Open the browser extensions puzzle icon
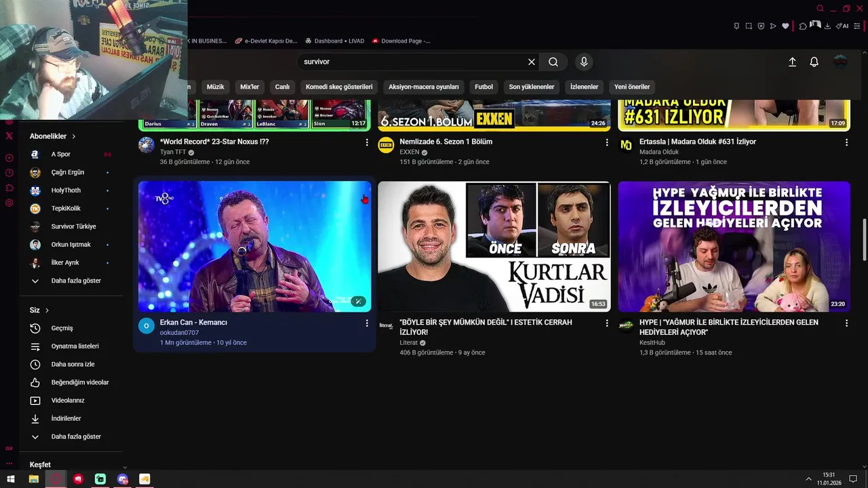This screenshot has height=488, width=868. point(803,26)
